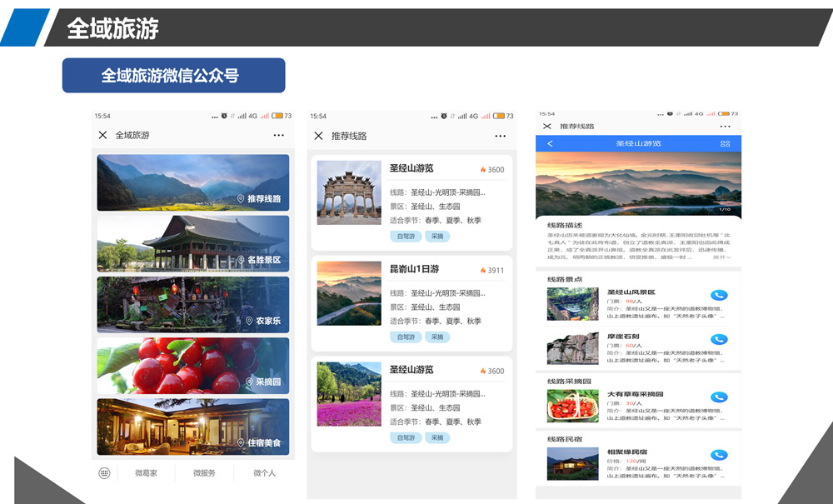Switch to keyboard input icon in bottom bar
833x504 pixels.
(104, 473)
